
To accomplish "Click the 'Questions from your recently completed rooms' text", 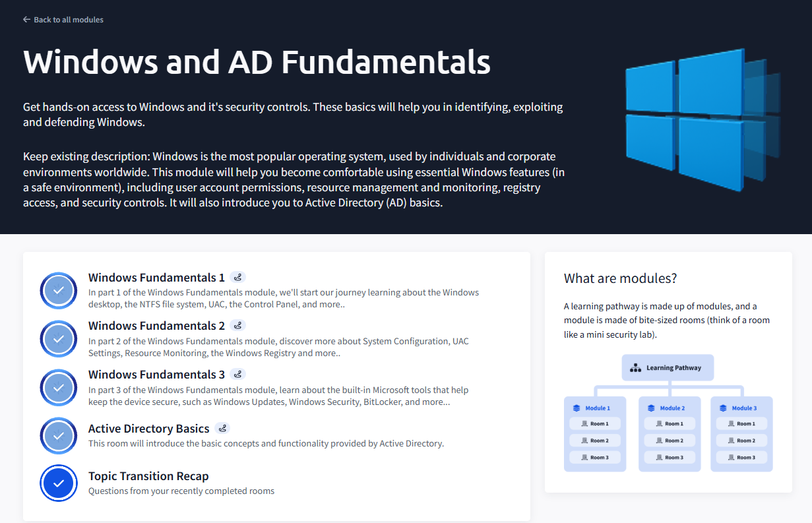I will pyautogui.click(x=181, y=491).
